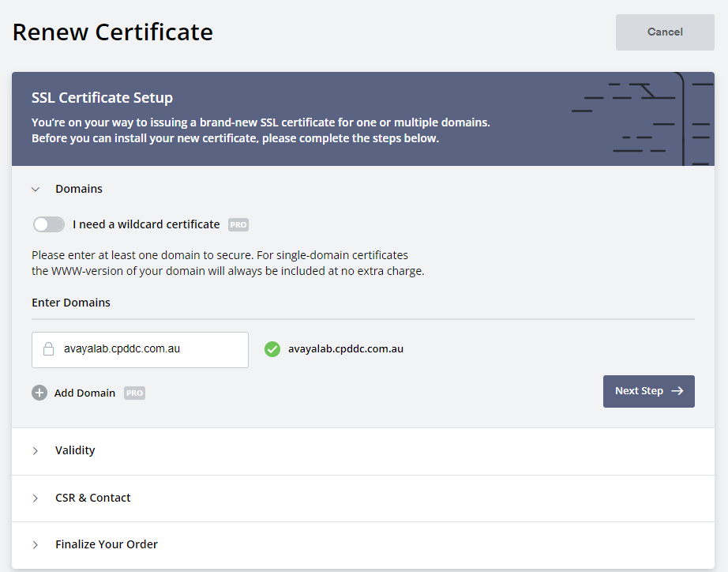Screen dimensions: 728x572
Task: Click the lock icon in the domain field
Action: (48, 349)
